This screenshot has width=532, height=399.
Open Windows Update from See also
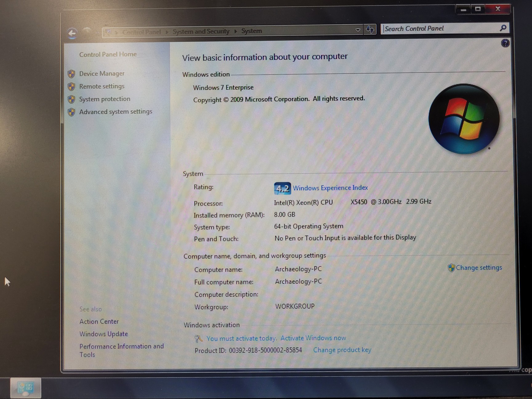(103, 334)
